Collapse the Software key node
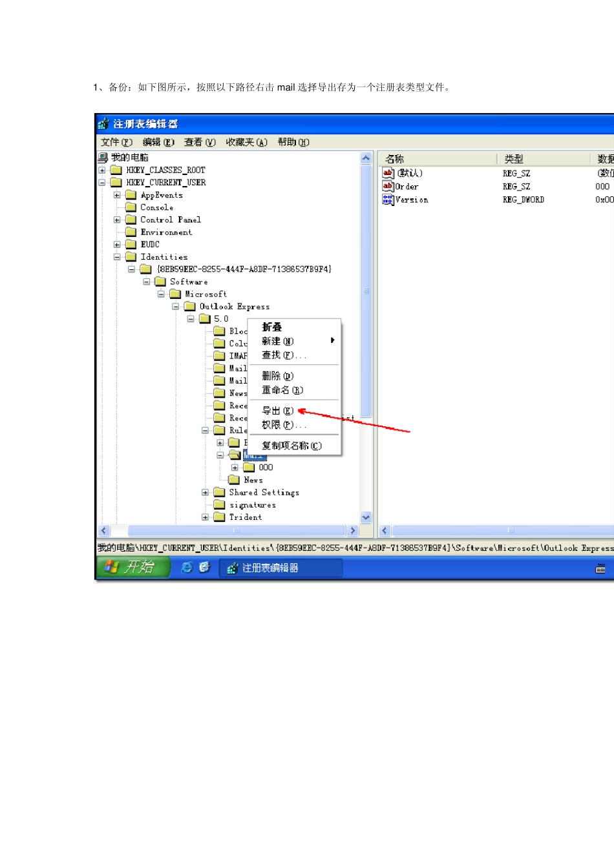 (x=147, y=282)
